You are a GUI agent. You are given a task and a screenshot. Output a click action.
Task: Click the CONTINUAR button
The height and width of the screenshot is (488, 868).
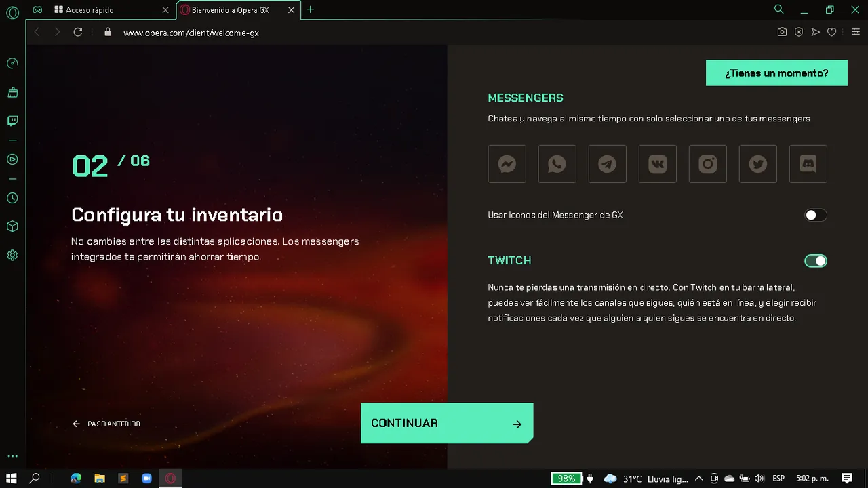point(447,423)
